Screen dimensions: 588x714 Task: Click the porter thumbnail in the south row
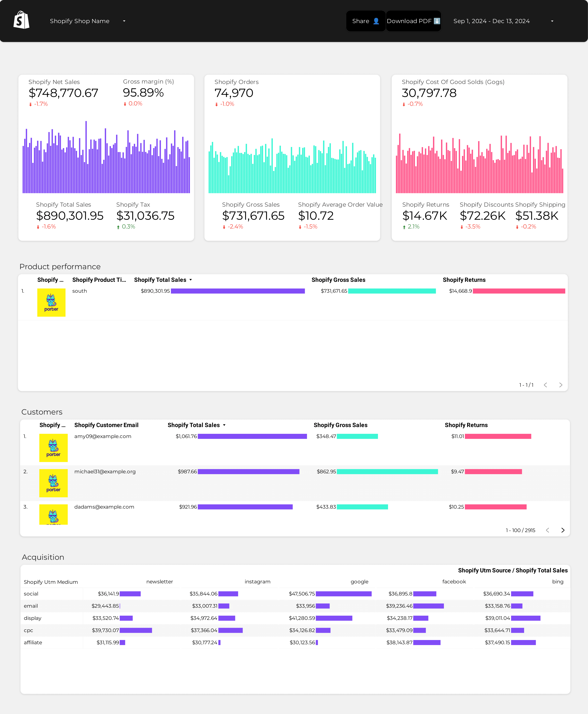51,302
